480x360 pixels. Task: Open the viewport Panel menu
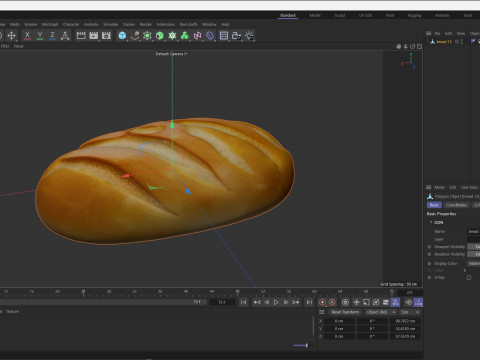pos(19,46)
